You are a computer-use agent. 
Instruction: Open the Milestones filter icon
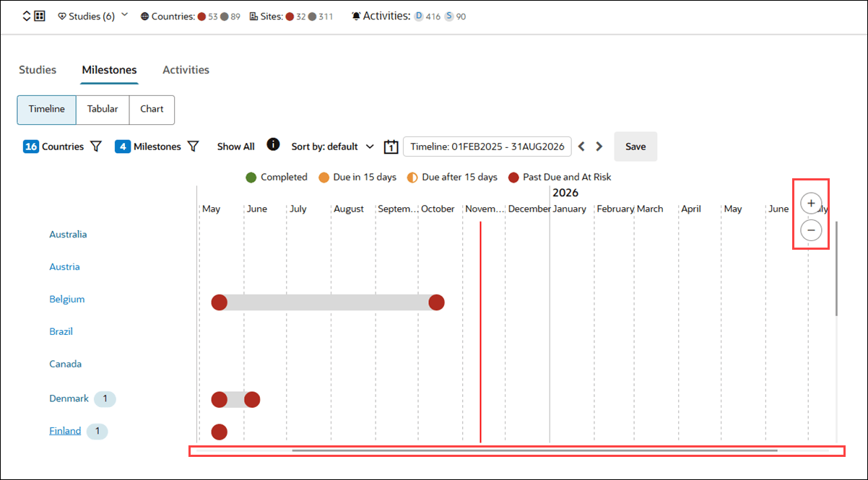coord(193,146)
